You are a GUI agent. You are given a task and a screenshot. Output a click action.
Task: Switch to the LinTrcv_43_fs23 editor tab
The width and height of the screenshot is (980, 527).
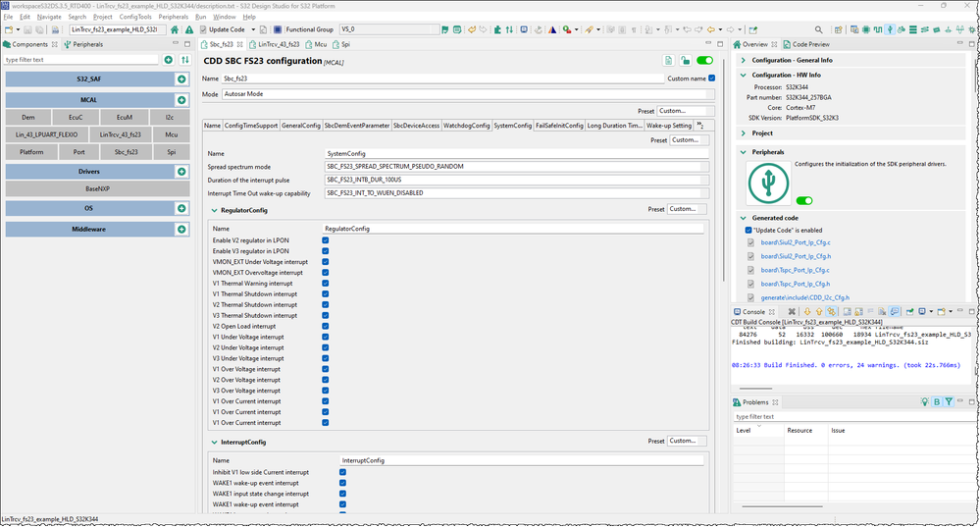275,44
